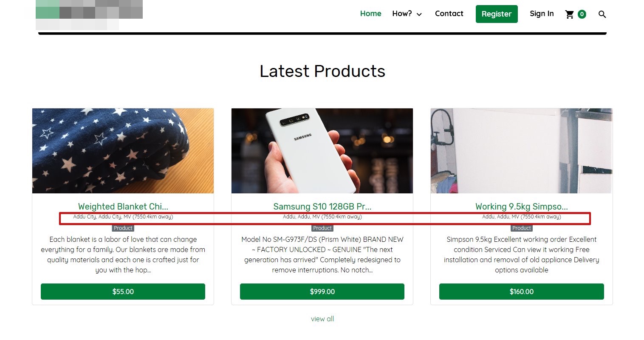Viewport: 644px width, 340px height.
Task: Click the Samsung S10 128GB title
Action: click(322, 207)
